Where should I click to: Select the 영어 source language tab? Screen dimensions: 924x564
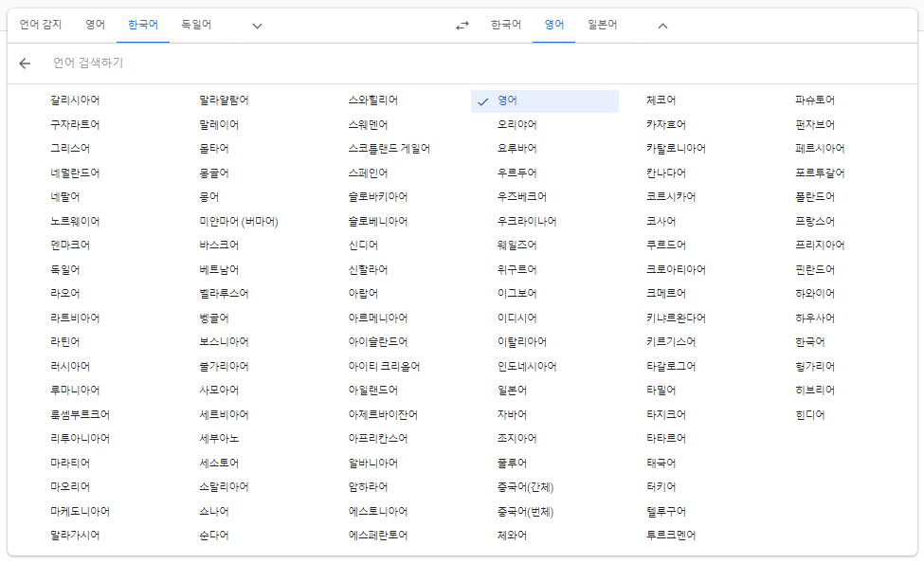click(x=95, y=25)
